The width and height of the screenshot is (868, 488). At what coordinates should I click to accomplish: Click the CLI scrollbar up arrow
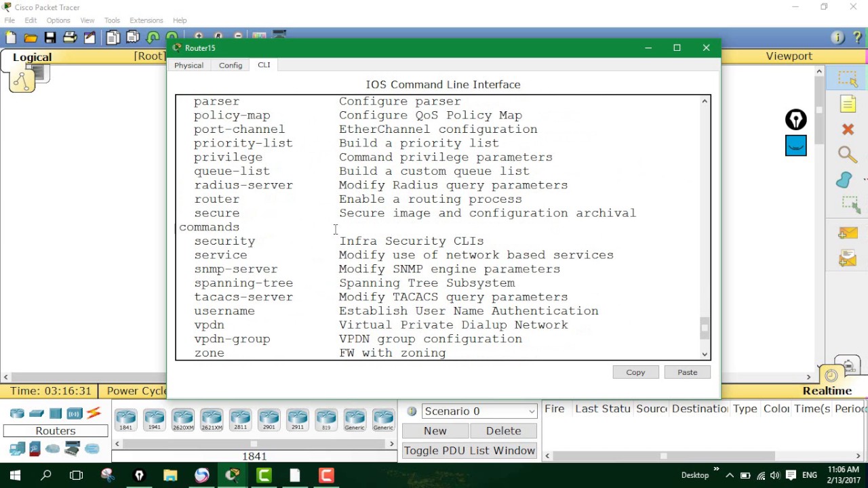(x=705, y=101)
